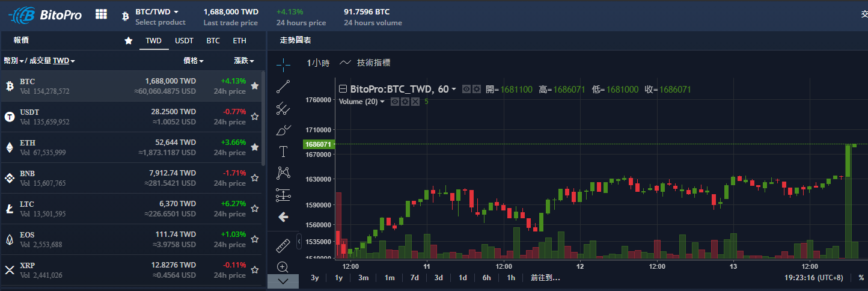Switch to the USDT market tab
The height and width of the screenshot is (291, 868).
[x=184, y=41]
